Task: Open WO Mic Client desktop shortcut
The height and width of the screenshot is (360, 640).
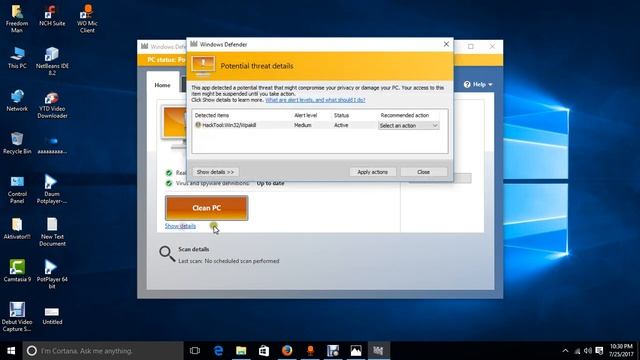Action: [87, 19]
